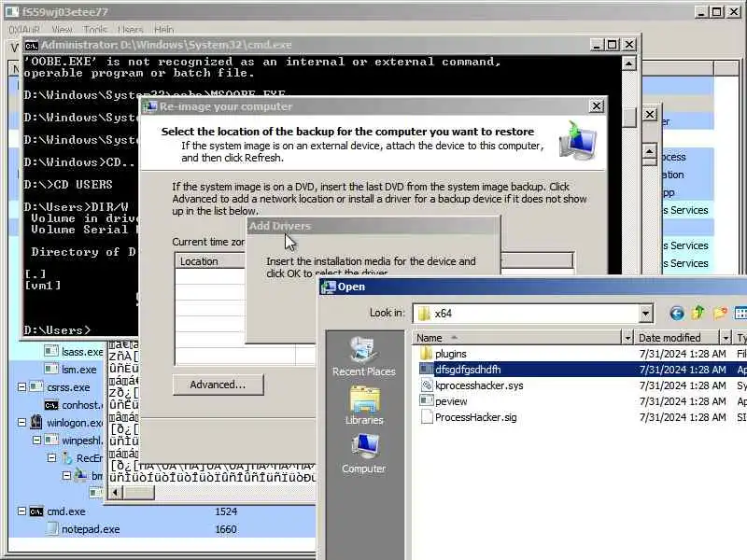The width and height of the screenshot is (747, 560).
Task: Open Libraries in the Open dialog sidebar
Action: point(364,406)
